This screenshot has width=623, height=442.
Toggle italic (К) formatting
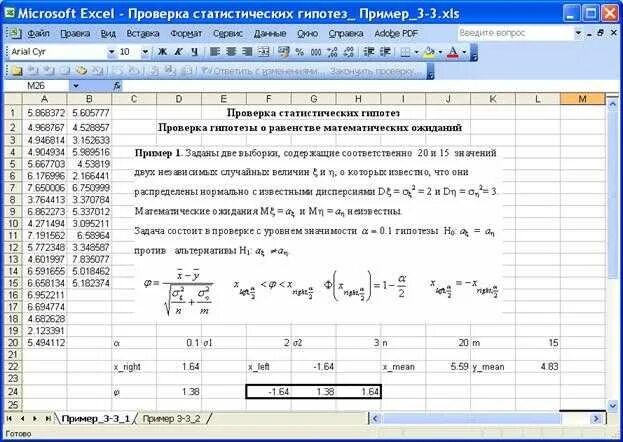coord(178,52)
